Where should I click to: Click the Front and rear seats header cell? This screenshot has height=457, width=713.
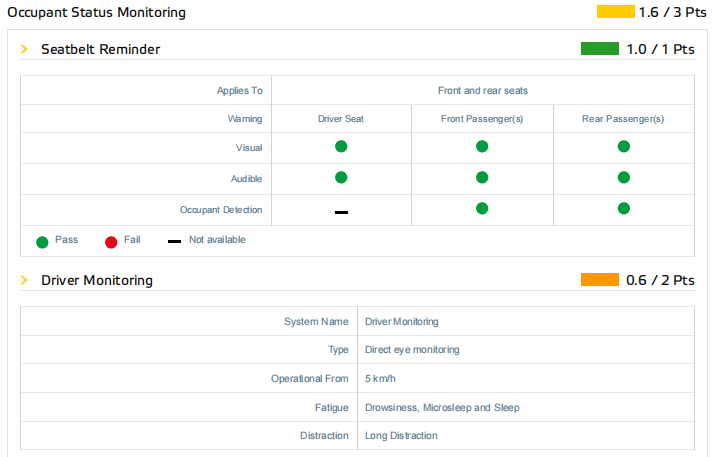coord(482,90)
